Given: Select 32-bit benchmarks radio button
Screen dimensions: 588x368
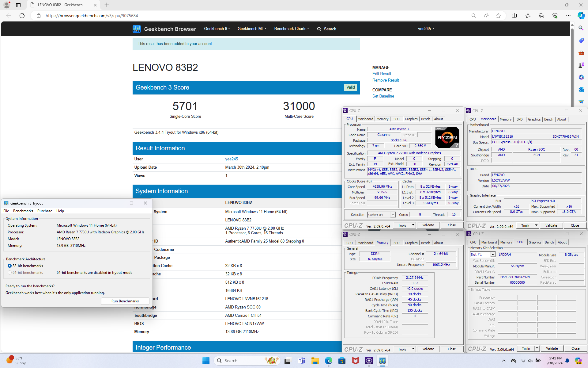Looking at the screenshot, I should pos(9,266).
